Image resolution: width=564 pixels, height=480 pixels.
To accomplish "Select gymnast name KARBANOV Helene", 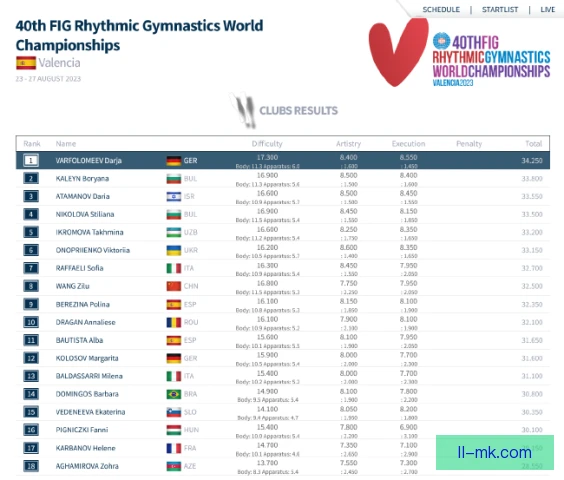I will (86, 448).
